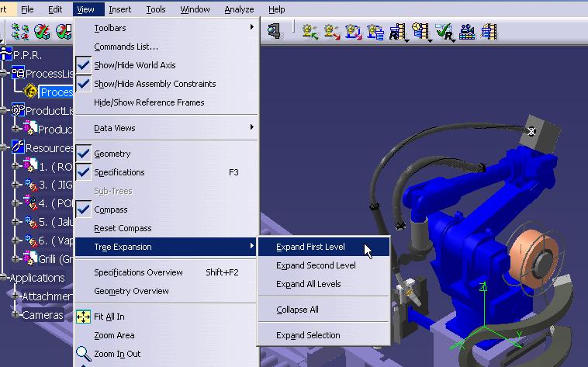Open the Tools menu
This screenshot has width=588, height=367.
point(156,9)
